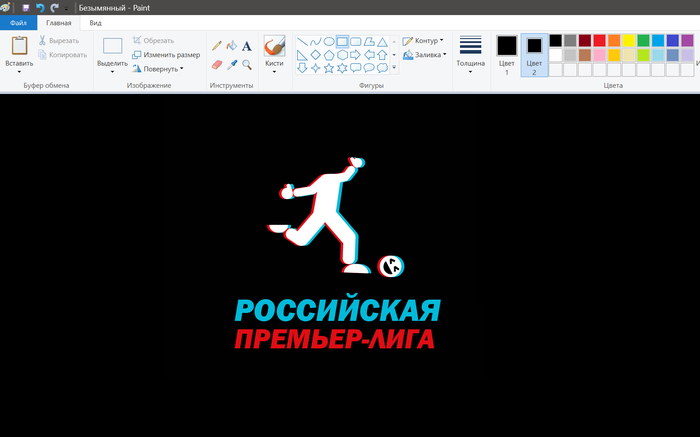Choose the Rounded rectangle shape
This screenshot has width=700, height=437.
(356, 42)
